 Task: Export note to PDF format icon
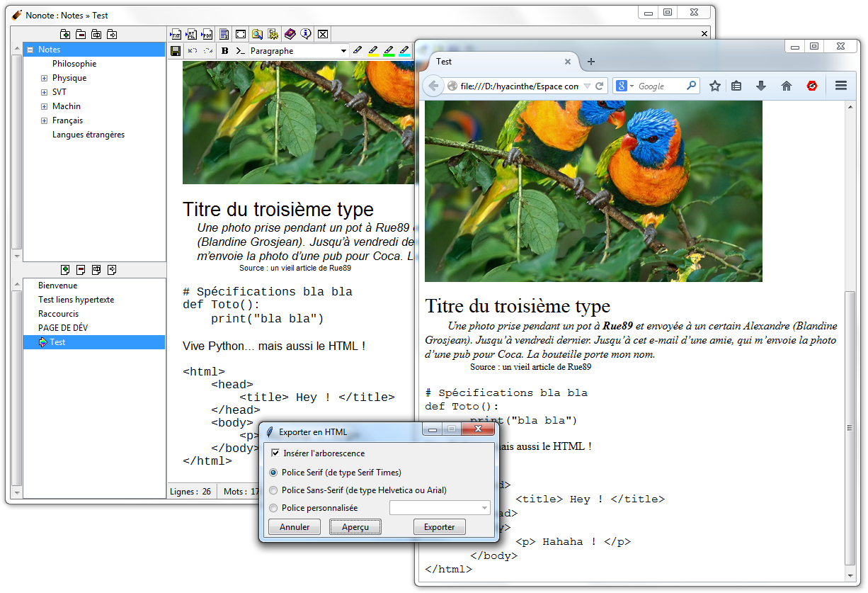[x=207, y=34]
